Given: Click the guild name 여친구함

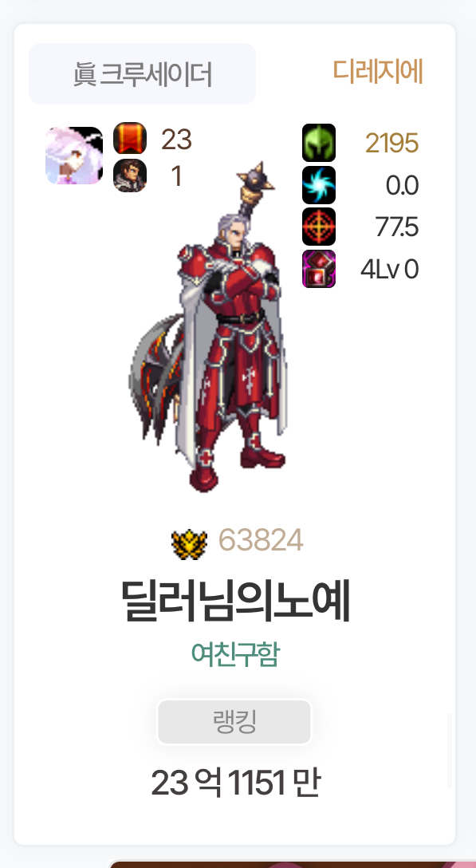Looking at the screenshot, I should click(x=235, y=654).
